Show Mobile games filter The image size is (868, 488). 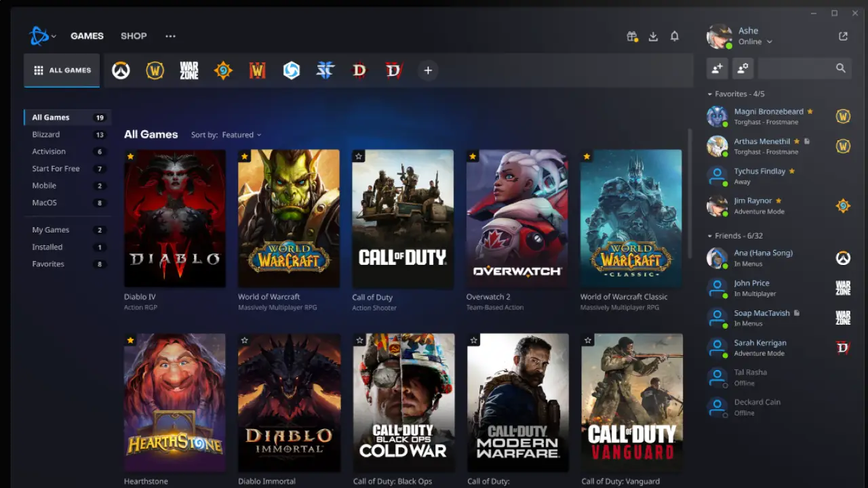(x=66, y=186)
